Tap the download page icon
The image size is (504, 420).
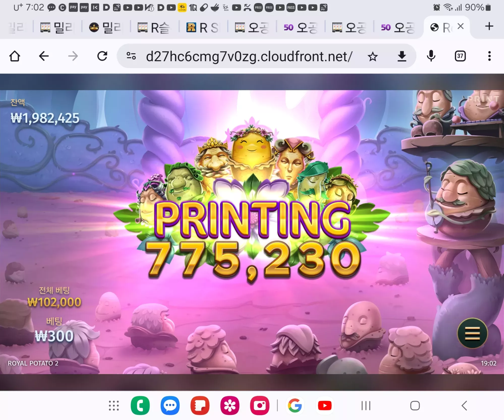pos(402,56)
